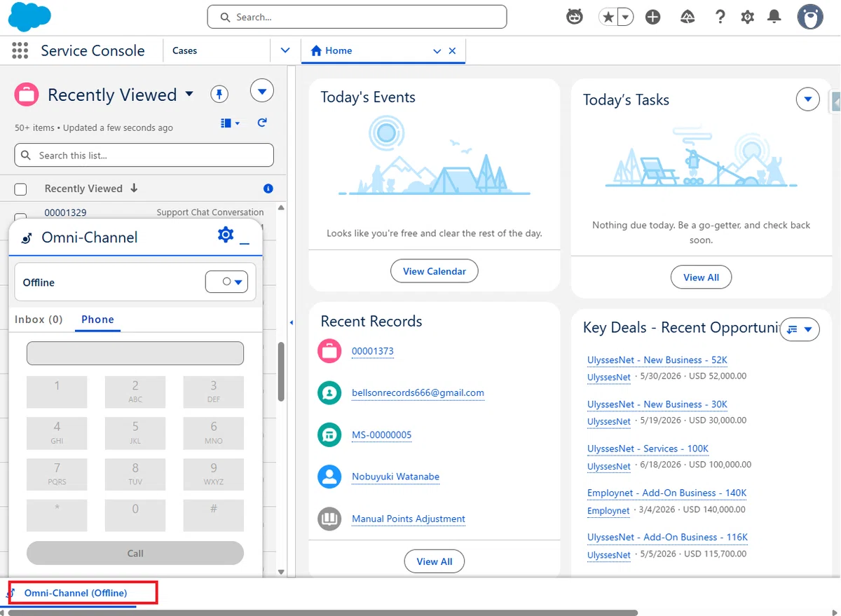
Task: Tap dial pad key 5 JKL
Action: click(135, 432)
